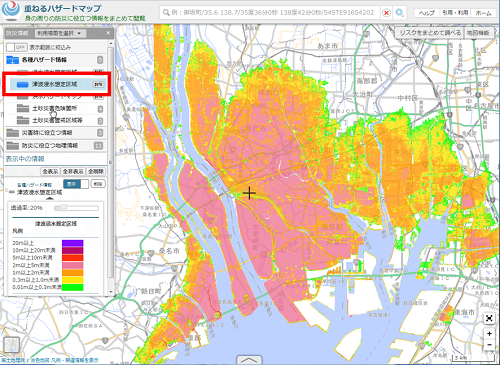Screen dimensions: 500x365
Task: Open the 地図機能 menu
Action: click(478, 33)
